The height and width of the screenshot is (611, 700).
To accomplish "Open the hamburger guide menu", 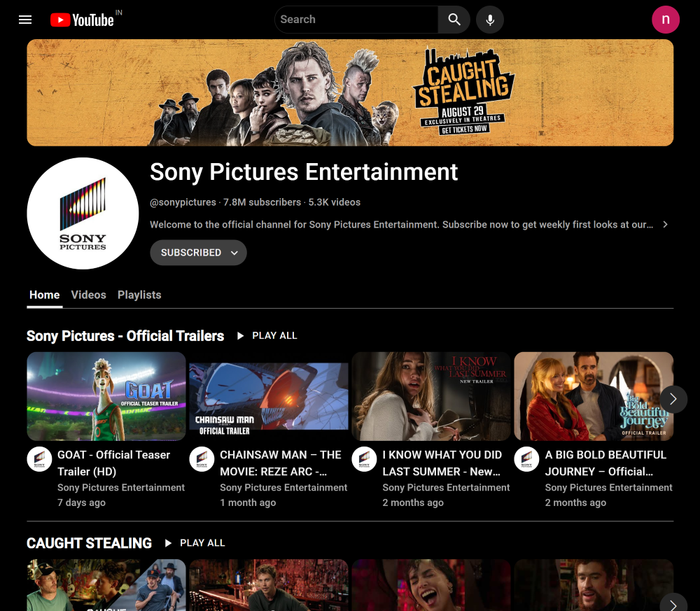I will click(x=25, y=20).
